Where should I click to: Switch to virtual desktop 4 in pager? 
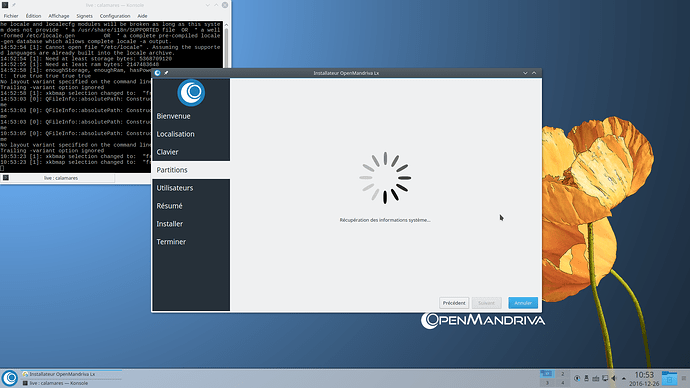pos(562,383)
